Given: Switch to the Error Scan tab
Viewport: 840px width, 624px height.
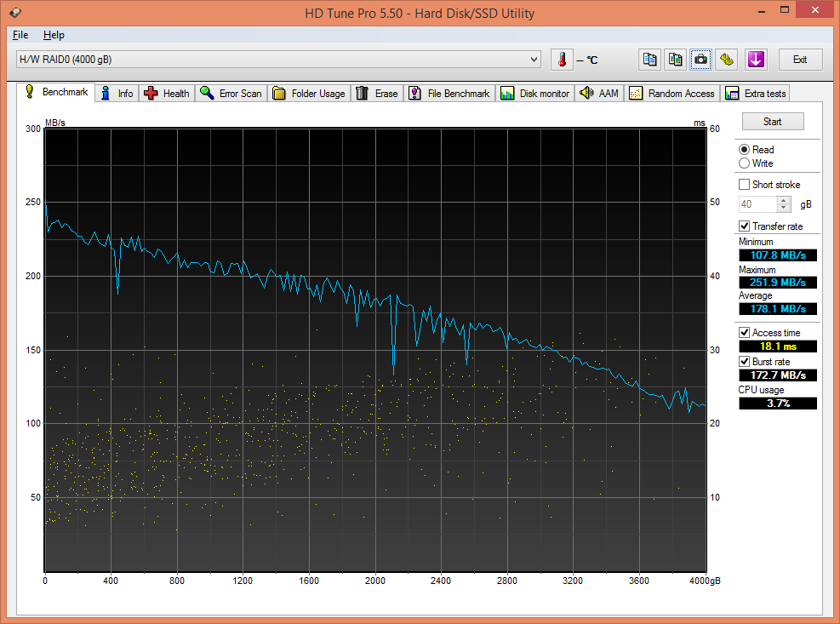Looking at the screenshot, I should pos(231,94).
